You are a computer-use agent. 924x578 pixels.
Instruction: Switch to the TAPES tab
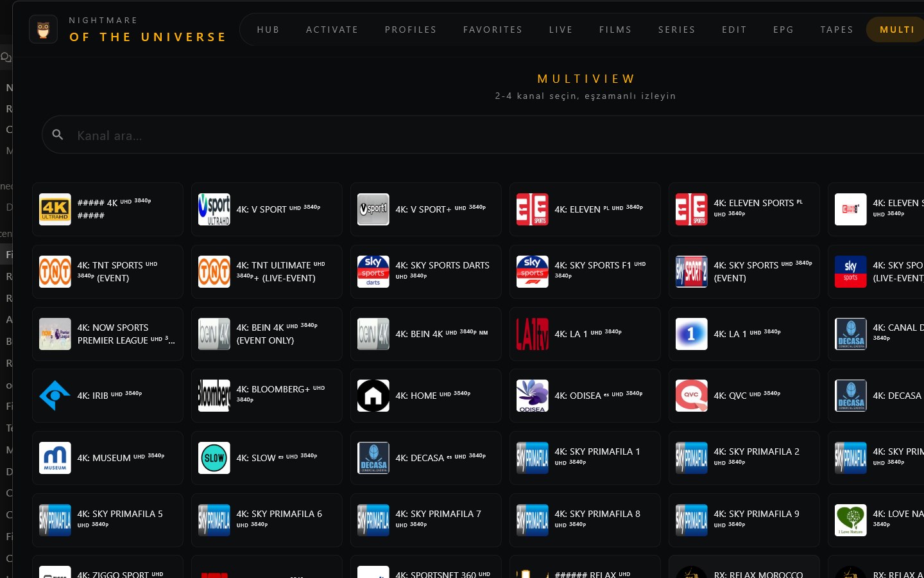(837, 30)
